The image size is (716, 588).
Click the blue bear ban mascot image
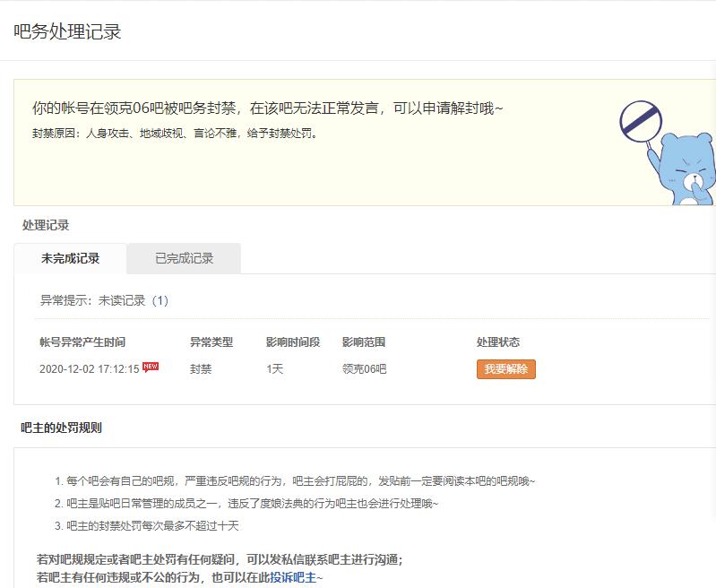[668, 152]
